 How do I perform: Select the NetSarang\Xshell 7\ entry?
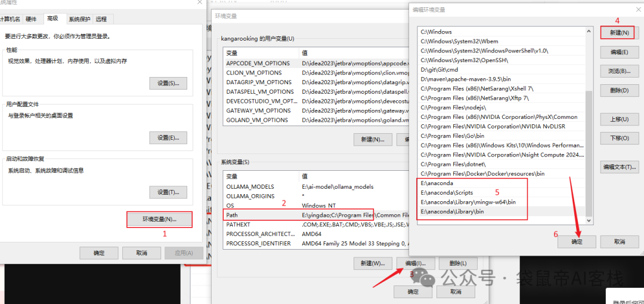501,88
